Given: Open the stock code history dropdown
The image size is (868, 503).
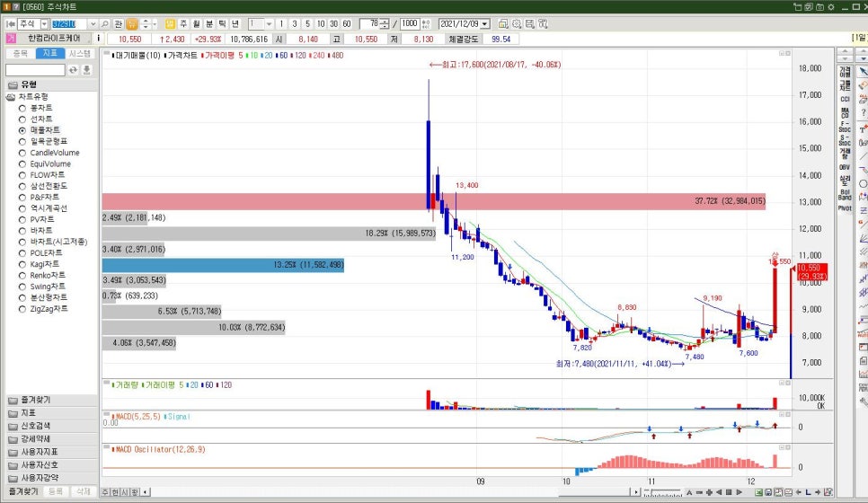Looking at the screenshot, I should [x=93, y=23].
